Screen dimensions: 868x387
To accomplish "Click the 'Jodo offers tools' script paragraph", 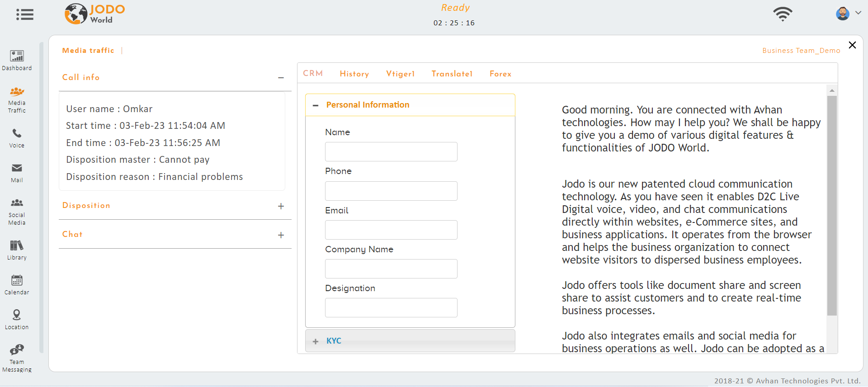I will pos(681,298).
